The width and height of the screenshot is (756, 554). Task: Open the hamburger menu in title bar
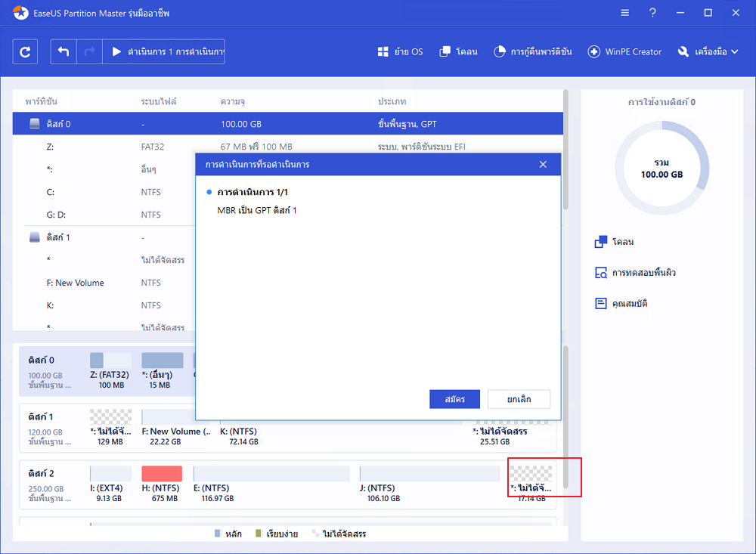(x=625, y=13)
